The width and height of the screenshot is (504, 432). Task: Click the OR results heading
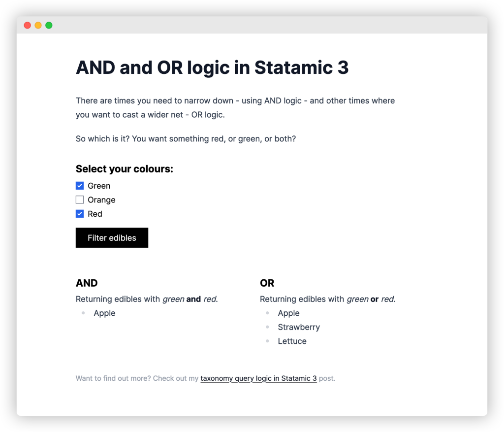coord(267,283)
